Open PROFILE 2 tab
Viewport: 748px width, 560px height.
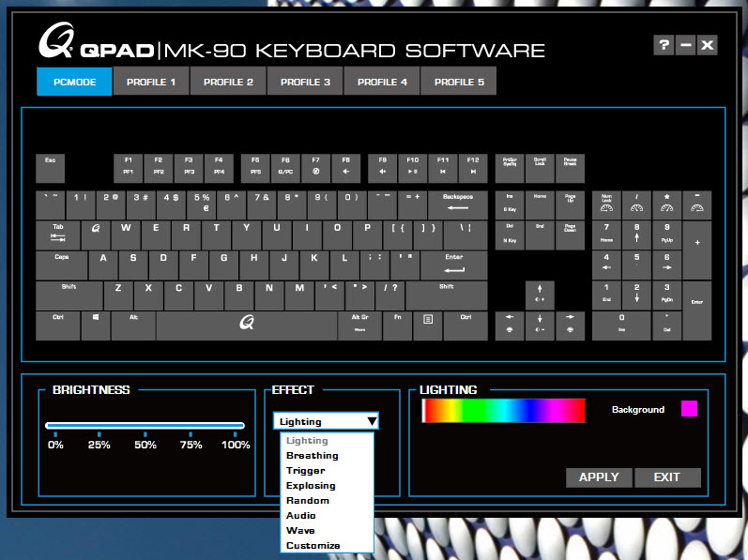click(228, 82)
